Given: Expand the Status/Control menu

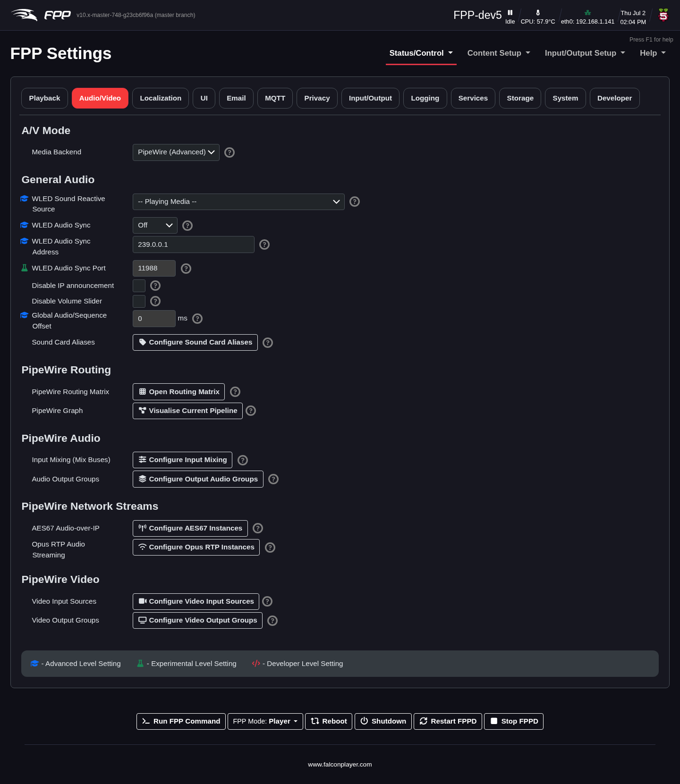Looking at the screenshot, I should pos(421,53).
